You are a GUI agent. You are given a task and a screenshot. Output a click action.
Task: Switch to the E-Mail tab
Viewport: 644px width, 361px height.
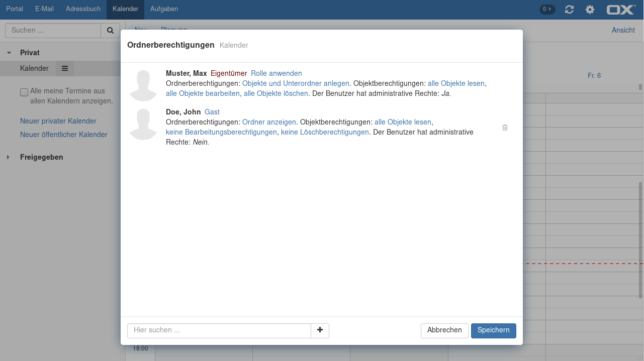[x=44, y=9]
